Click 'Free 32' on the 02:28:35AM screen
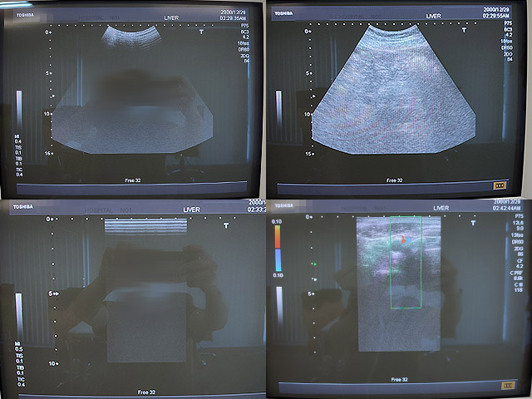Image resolution: width=532 pixels, height=399 pixels. tap(133, 180)
